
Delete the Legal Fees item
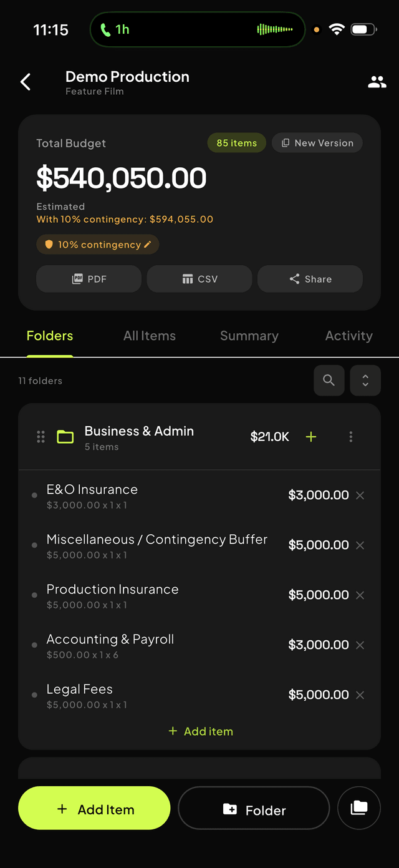(x=360, y=695)
